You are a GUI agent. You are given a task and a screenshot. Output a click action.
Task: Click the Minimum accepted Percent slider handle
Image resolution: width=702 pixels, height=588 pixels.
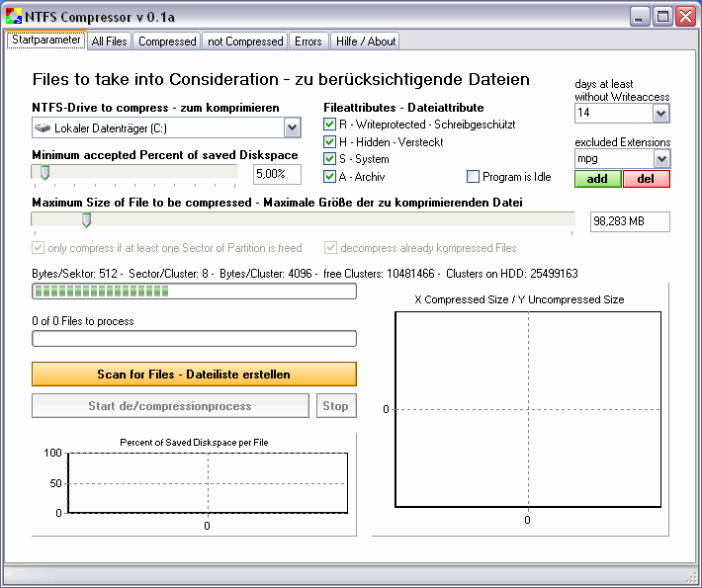click(x=44, y=173)
